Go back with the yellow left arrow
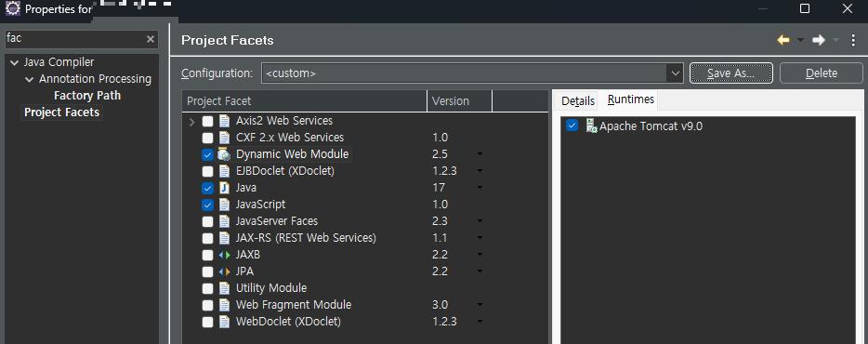 pyautogui.click(x=783, y=40)
